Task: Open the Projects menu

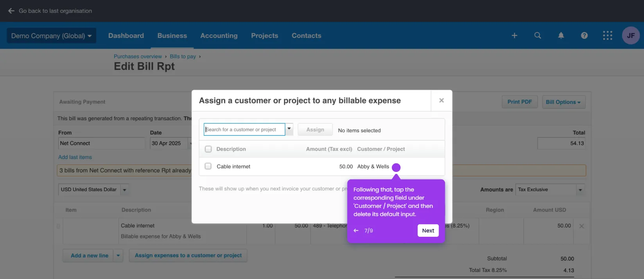Action: click(x=265, y=36)
